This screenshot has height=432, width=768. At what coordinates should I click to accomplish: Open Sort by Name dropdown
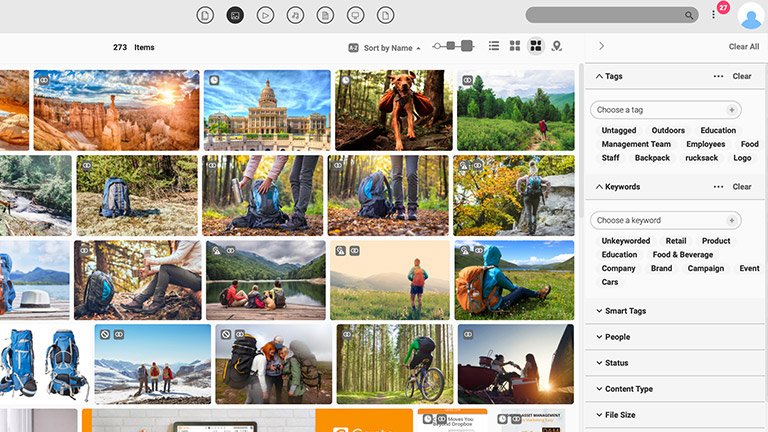tap(391, 48)
